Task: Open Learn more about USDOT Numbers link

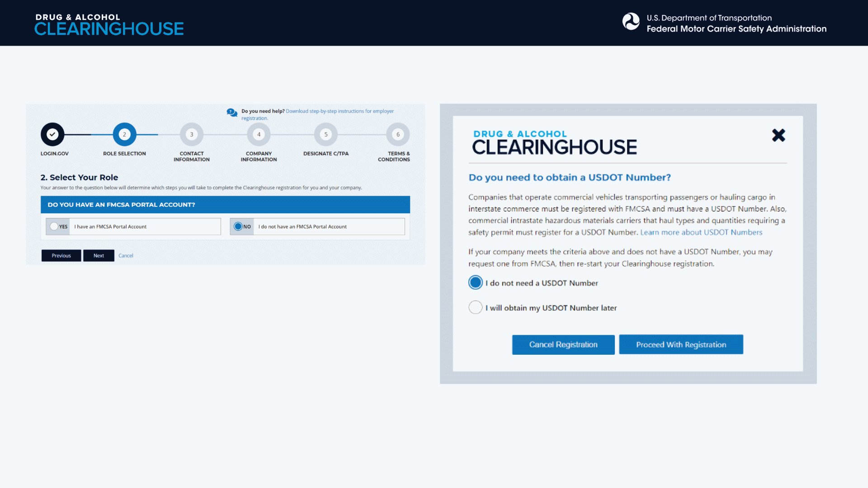Action: point(701,232)
